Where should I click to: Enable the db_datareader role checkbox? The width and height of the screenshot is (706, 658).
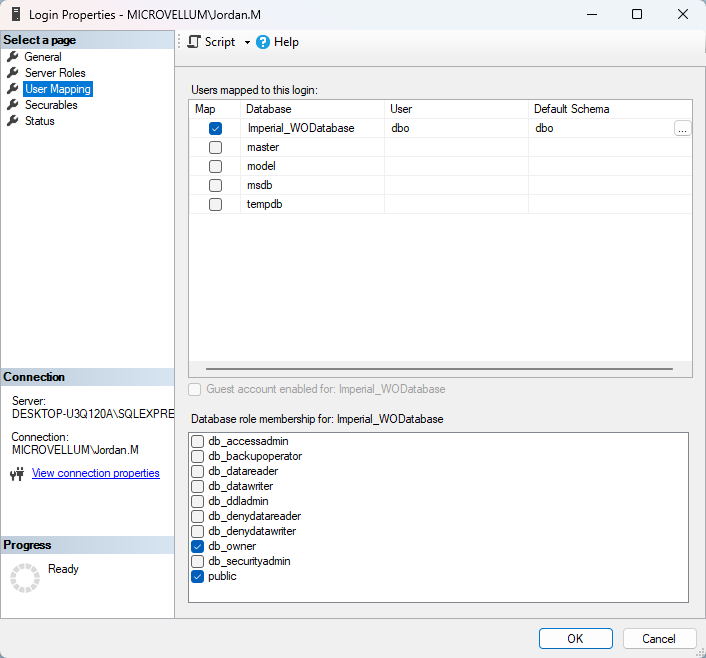click(x=198, y=471)
